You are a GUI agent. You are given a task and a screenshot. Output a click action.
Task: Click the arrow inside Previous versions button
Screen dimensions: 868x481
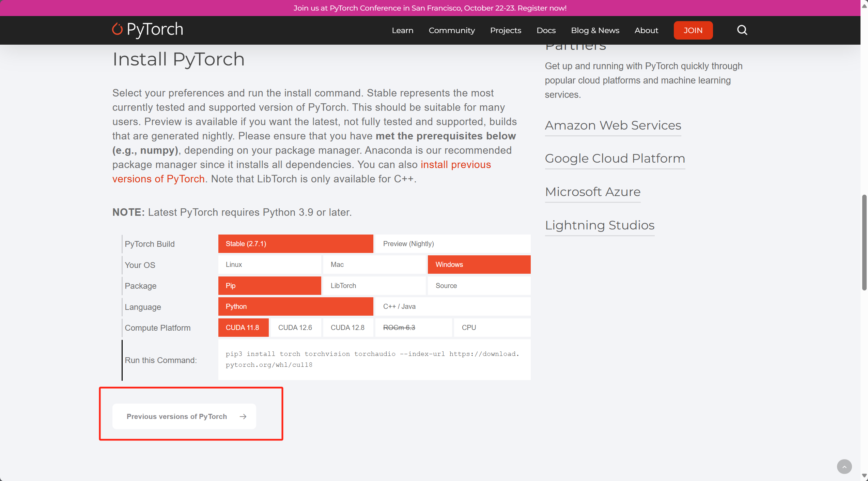pyautogui.click(x=243, y=416)
